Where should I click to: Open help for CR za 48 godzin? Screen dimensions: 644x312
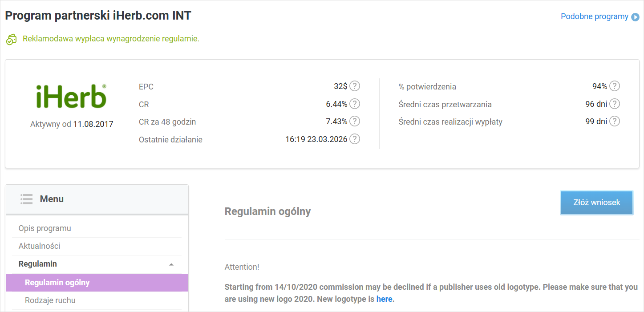click(x=354, y=122)
